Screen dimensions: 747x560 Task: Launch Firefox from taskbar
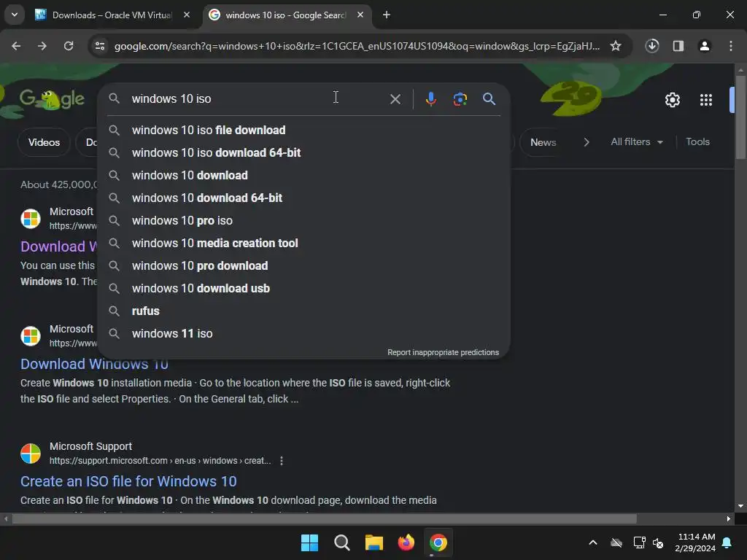point(406,542)
